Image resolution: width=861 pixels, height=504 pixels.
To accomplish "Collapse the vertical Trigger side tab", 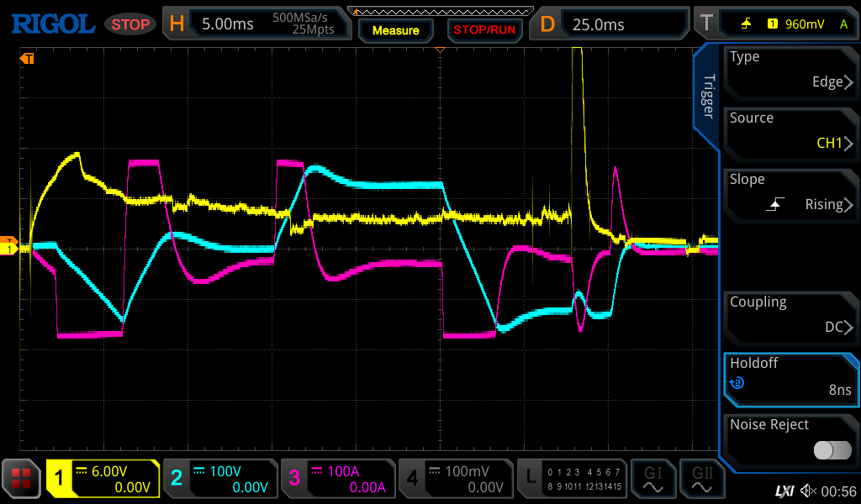I will click(x=707, y=97).
